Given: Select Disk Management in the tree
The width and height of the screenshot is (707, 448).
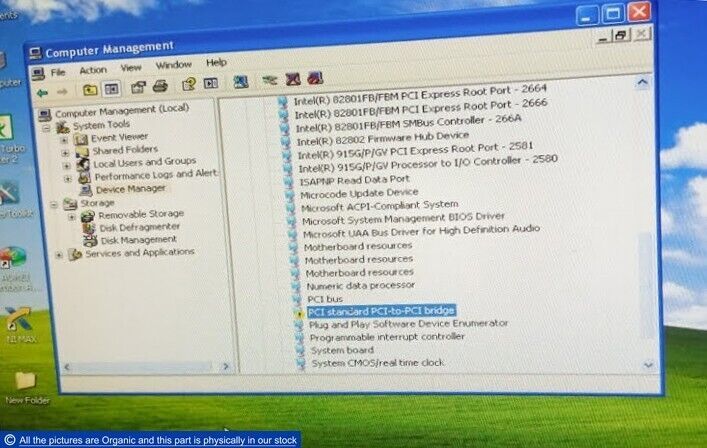Looking at the screenshot, I should coord(138,240).
